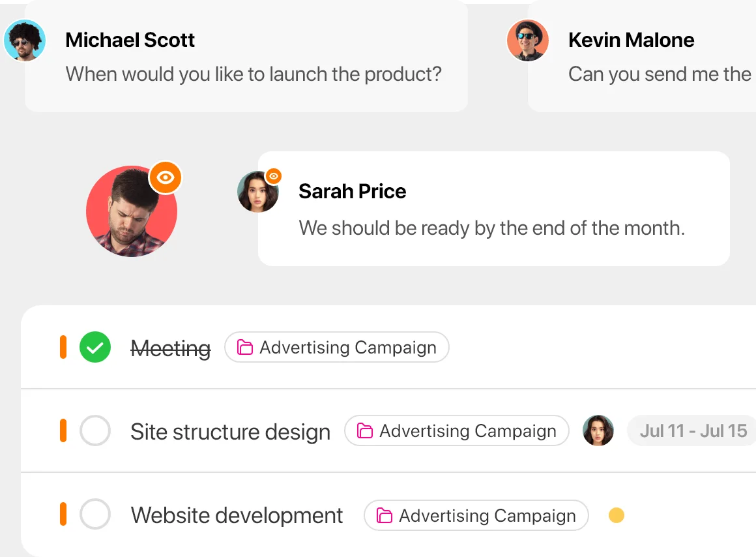Click the folder icon in Site structure design's tag
Image resolution: width=756 pixels, height=557 pixels.
coord(365,430)
